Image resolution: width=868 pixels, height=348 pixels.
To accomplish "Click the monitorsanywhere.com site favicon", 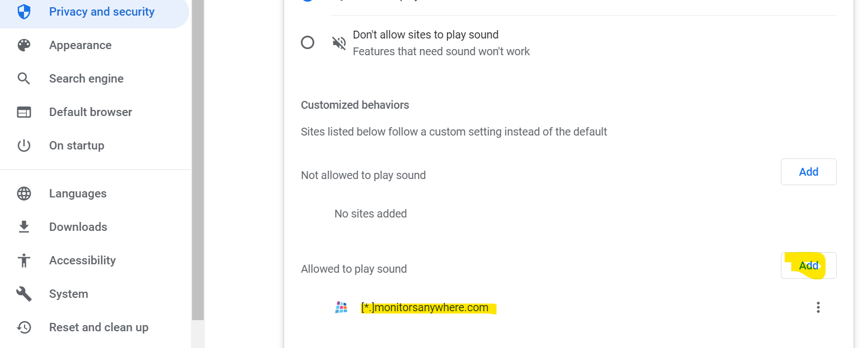I will click(x=341, y=307).
